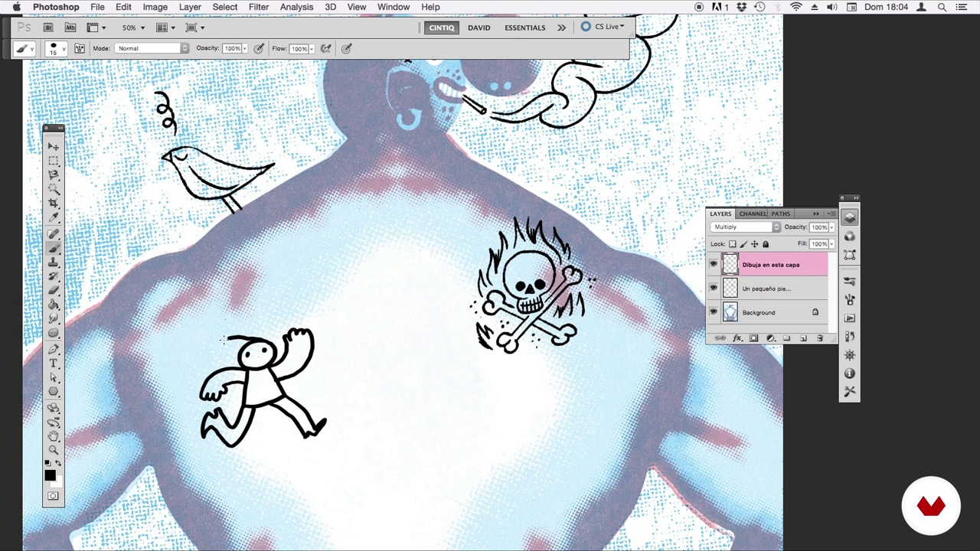Click the foreground black color swatch
Viewport: 980px width, 551px height.
click(x=50, y=476)
